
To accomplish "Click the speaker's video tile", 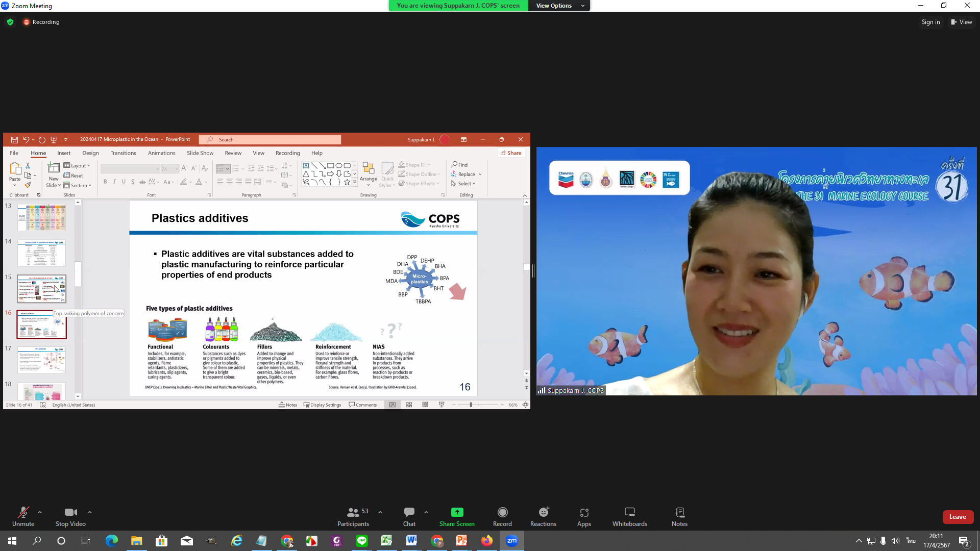I will pos(756,271).
